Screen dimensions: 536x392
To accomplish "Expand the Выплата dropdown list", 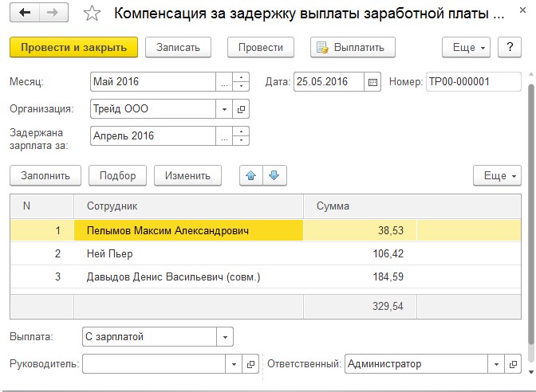I will pyautogui.click(x=225, y=337).
